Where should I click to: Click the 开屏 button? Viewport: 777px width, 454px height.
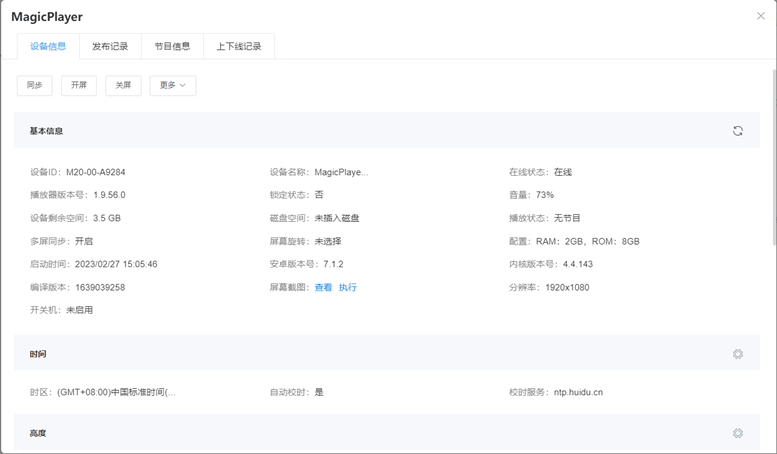pos(79,86)
